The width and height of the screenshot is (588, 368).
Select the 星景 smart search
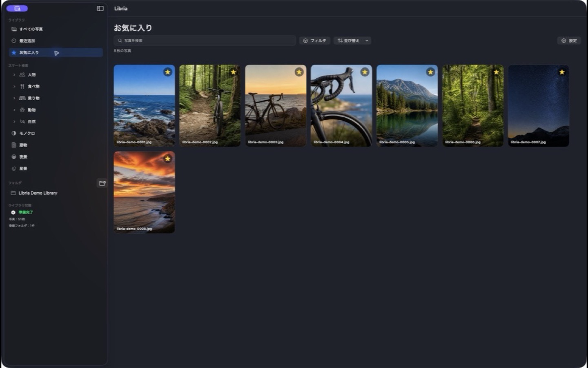click(x=56, y=168)
